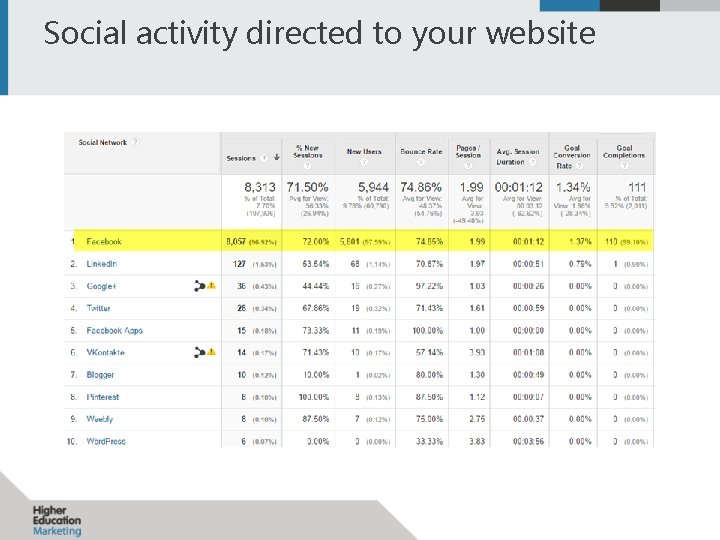This screenshot has width=720, height=540.
Task: Select total new sessions value 71.50%
Action: point(307,187)
